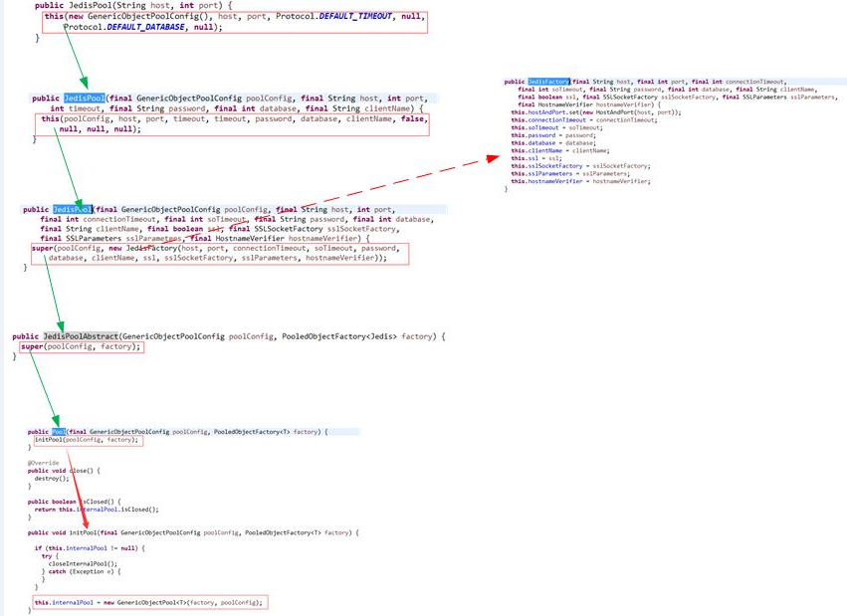Click "new GenericObjectPoolConfig()" in first constructor

[x=139, y=16]
